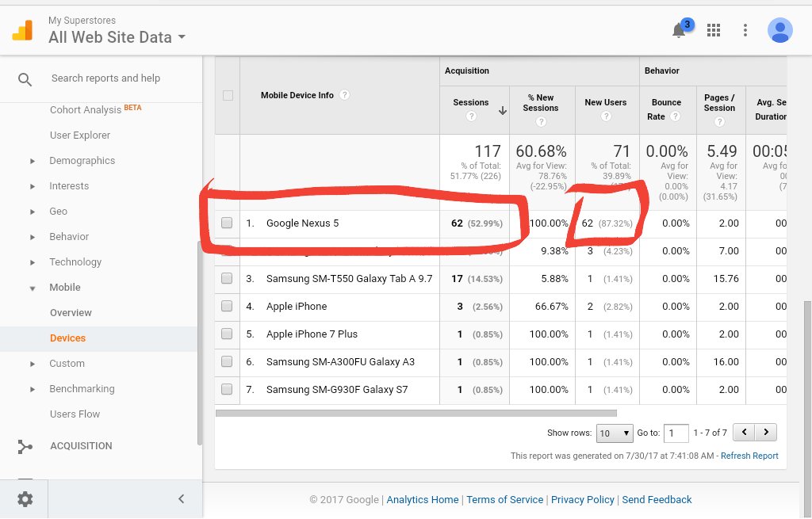Open Mobile Overview report
Viewport: 812px width, 519px height.
pos(71,312)
